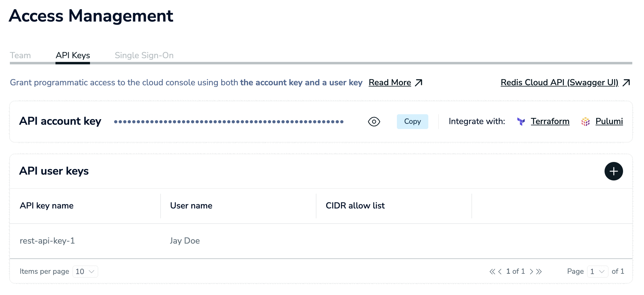
Task: Go to previous page with left arrow
Action: click(x=500, y=271)
